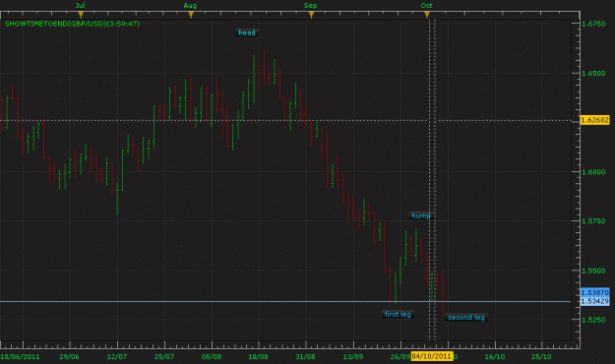Click the SHOWTIMETOEND(GBP/USD) indicator title
The width and height of the screenshot is (615, 364).
[x=72, y=24]
